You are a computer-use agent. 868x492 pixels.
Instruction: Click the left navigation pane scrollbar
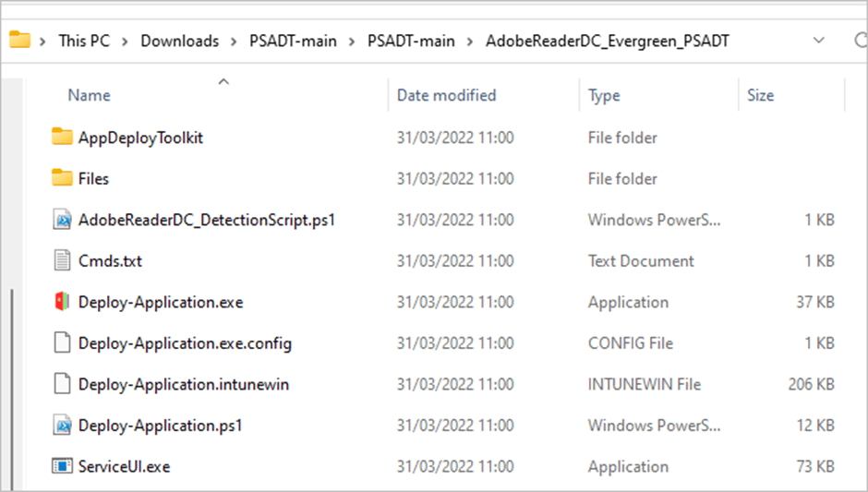pos(12,388)
